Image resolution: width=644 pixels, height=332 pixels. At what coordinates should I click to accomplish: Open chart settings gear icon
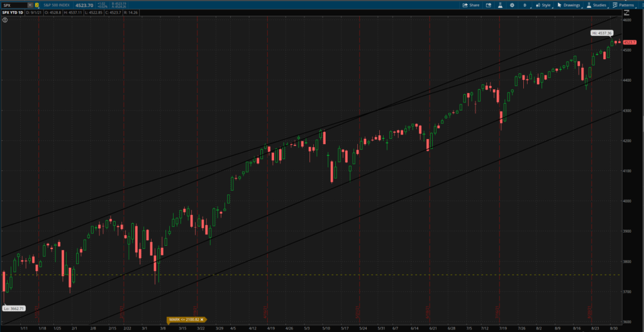512,5
